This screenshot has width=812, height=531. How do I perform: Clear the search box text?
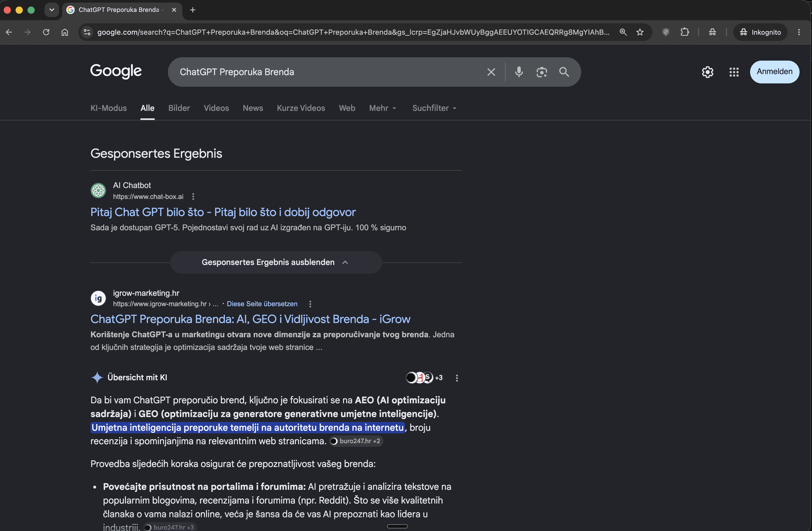pos(491,72)
